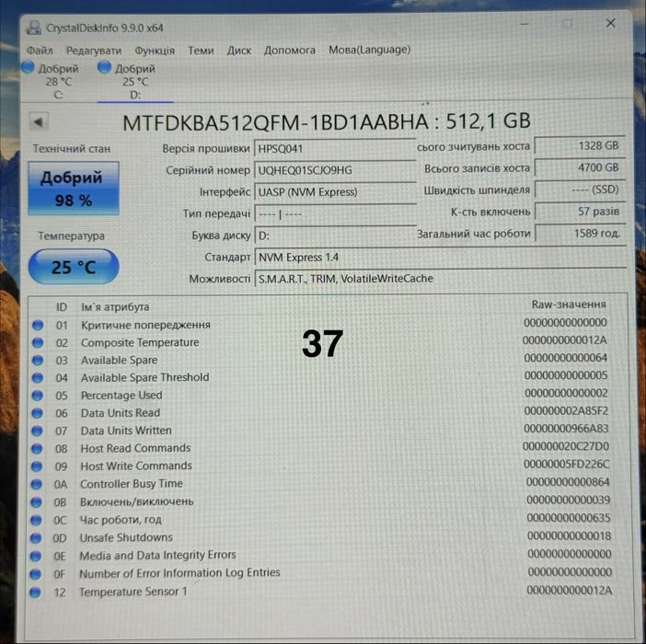Click the total host reads value 1328 GB
This screenshot has width=646, height=644.
(x=580, y=145)
